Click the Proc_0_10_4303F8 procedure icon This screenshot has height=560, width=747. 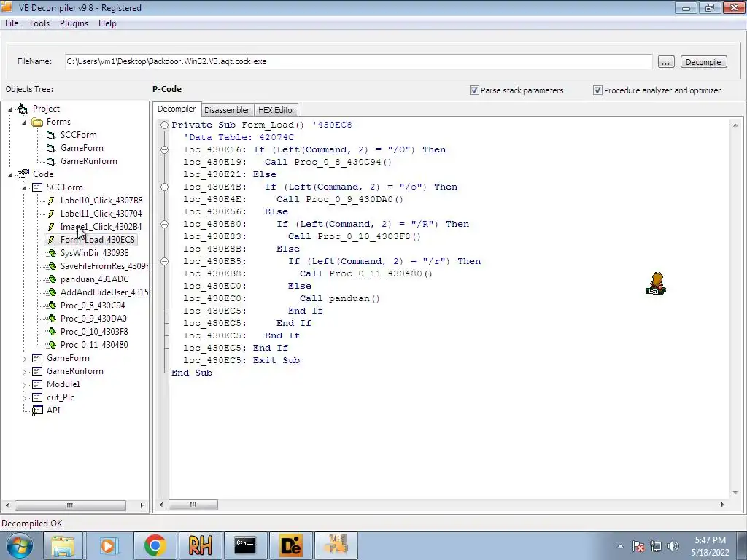point(52,332)
